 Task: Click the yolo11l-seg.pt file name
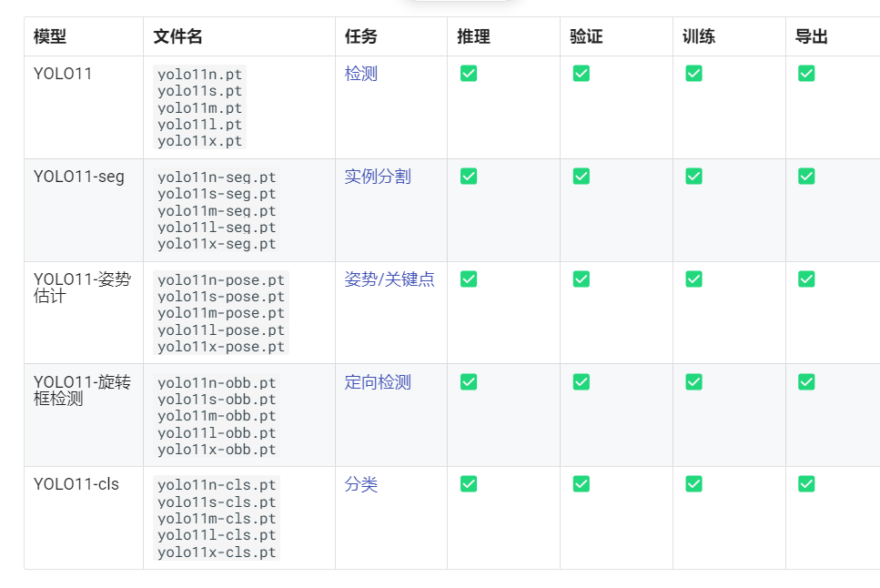click(x=217, y=227)
